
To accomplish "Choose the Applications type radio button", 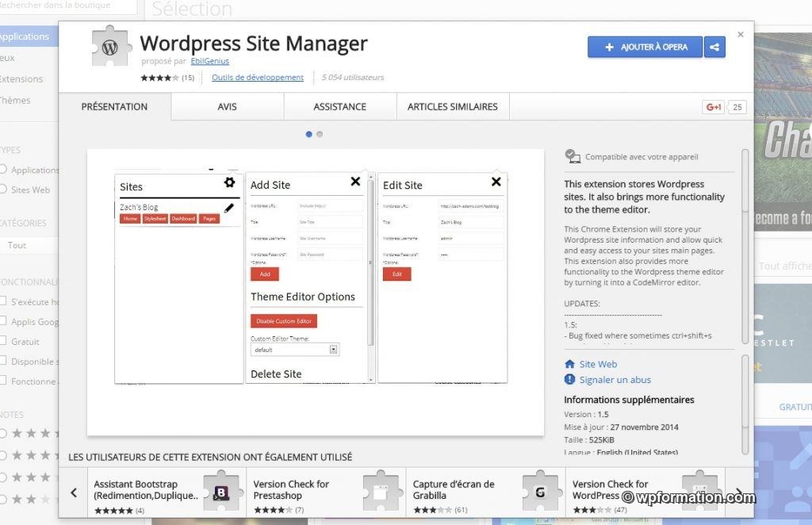I will pyautogui.click(x=3, y=169).
